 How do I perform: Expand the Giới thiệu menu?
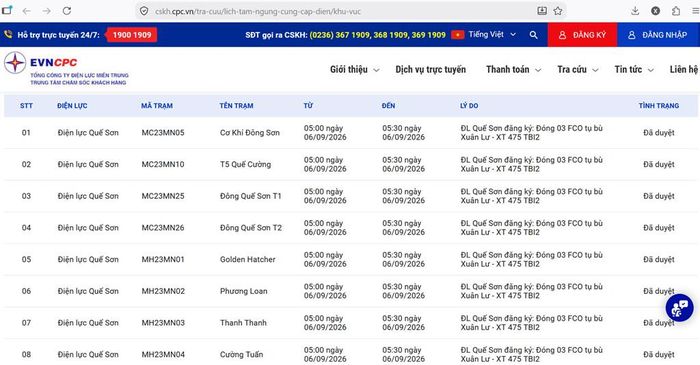(x=354, y=70)
